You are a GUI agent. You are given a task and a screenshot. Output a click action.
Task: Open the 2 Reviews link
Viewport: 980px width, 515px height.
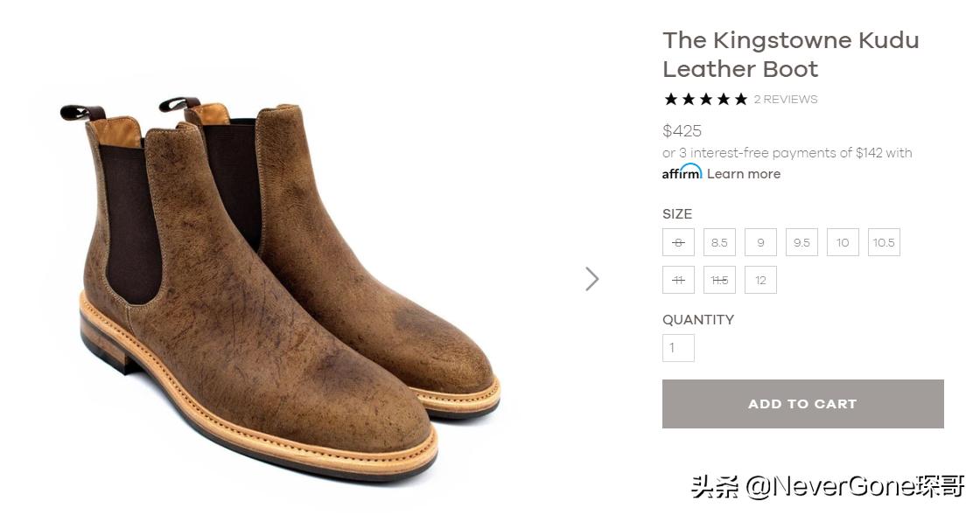pos(786,100)
